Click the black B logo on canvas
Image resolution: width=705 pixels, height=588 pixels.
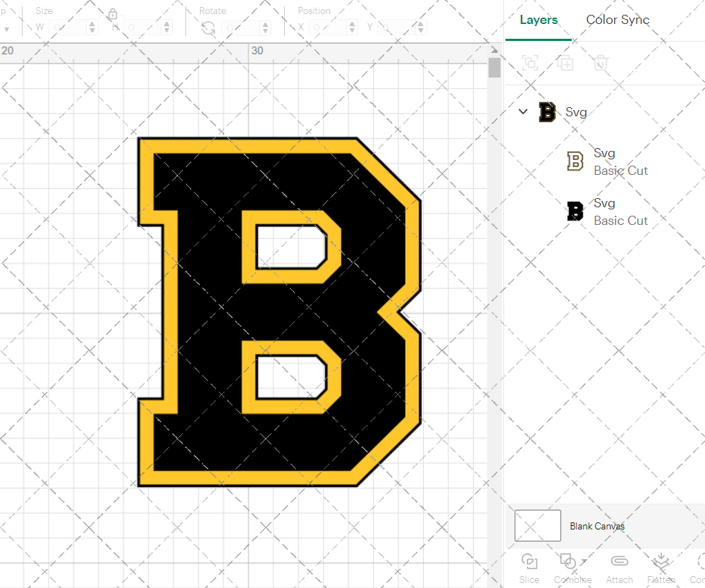(278, 312)
